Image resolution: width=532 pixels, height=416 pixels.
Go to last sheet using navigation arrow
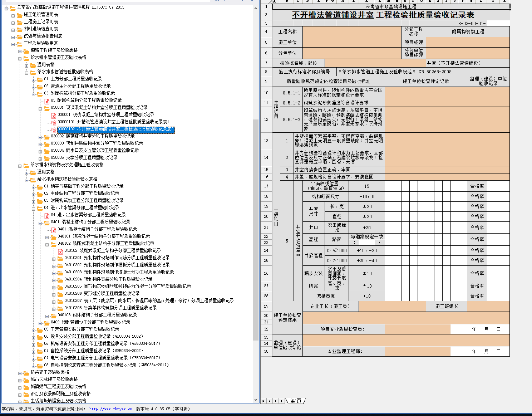282,401
